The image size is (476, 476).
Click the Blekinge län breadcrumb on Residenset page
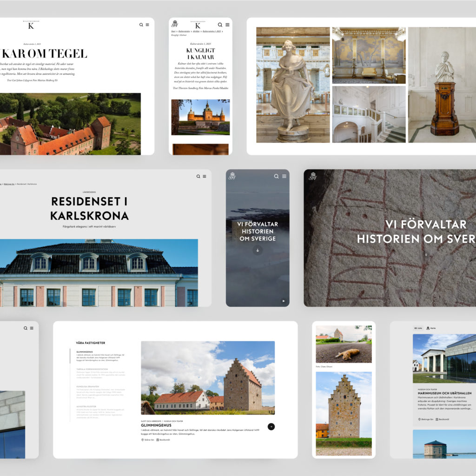point(9,184)
